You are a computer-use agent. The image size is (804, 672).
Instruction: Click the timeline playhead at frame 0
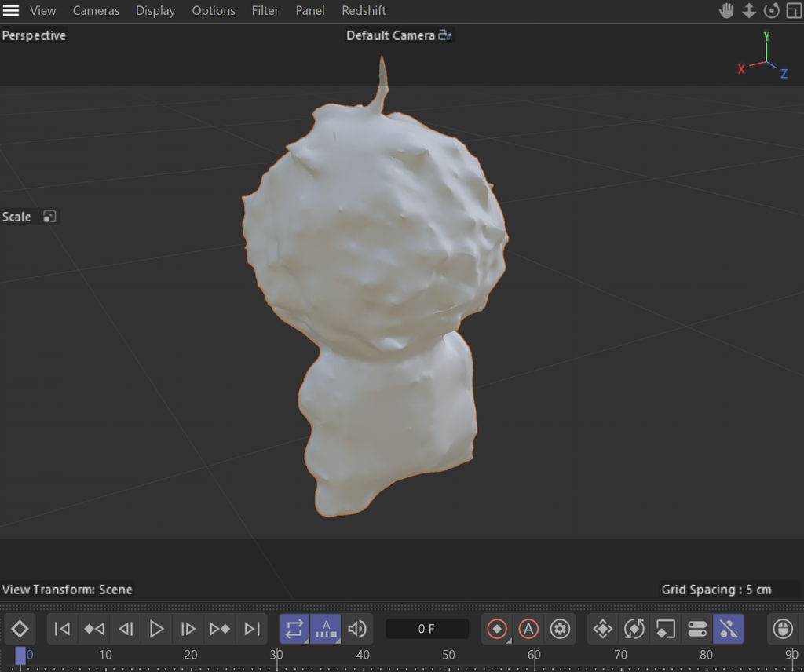[20, 656]
